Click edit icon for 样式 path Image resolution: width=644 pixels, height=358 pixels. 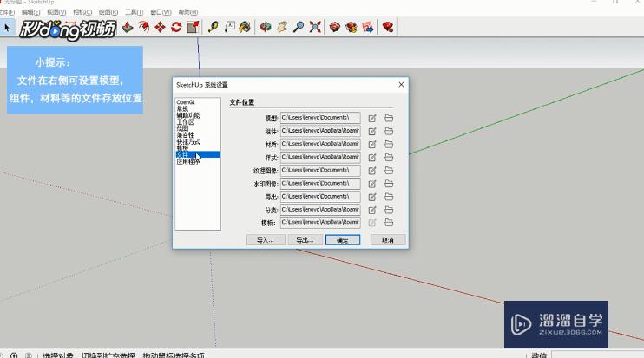tap(372, 158)
